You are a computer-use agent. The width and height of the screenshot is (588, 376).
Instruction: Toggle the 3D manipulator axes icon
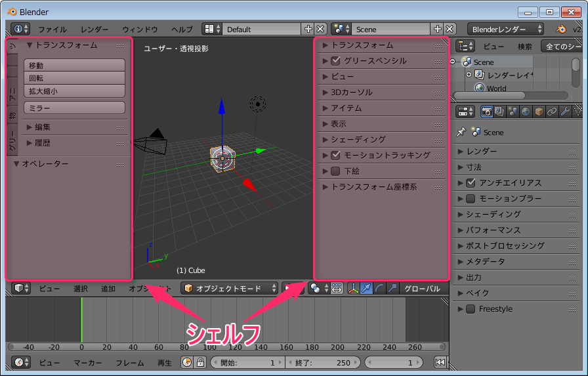[353, 288]
